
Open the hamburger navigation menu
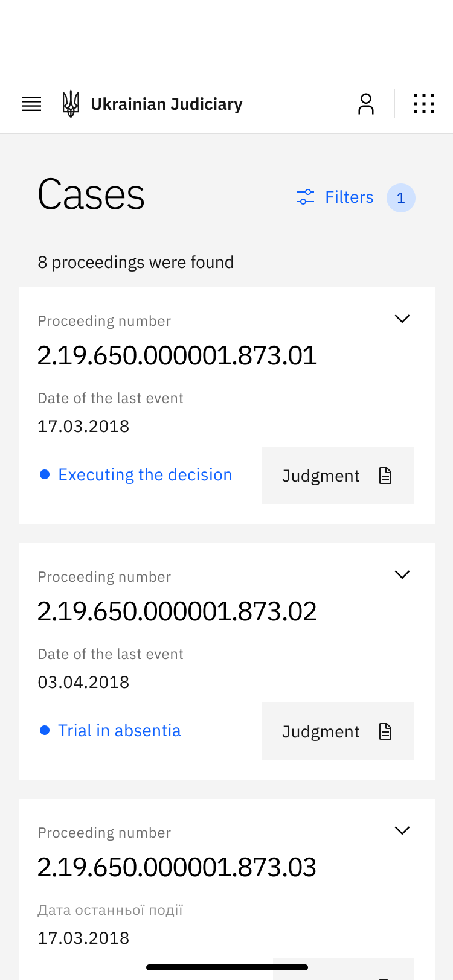[31, 104]
